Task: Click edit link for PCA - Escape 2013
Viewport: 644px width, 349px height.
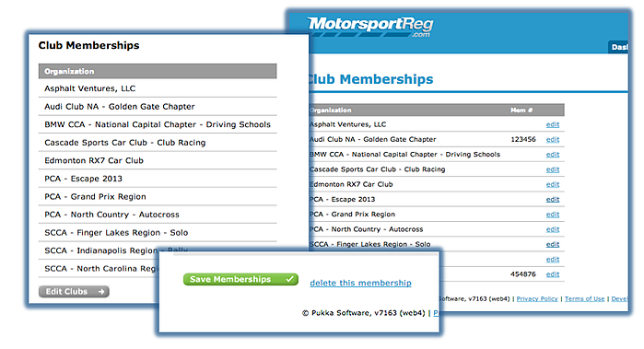Action: coord(553,199)
